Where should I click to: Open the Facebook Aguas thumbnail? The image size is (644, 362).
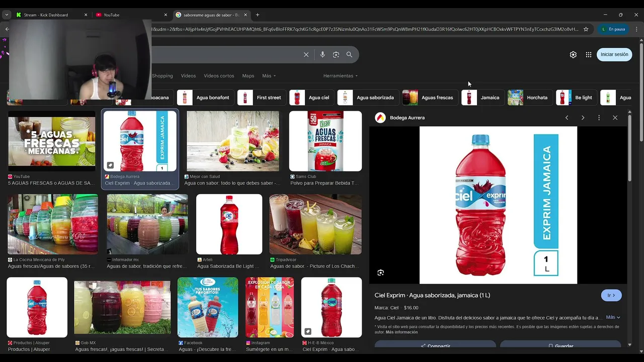(x=208, y=307)
